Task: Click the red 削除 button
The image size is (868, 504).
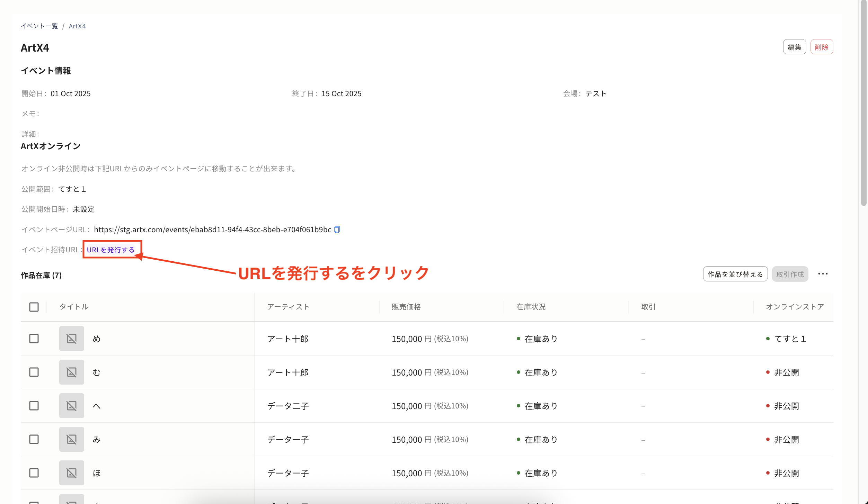Action: [x=822, y=47]
